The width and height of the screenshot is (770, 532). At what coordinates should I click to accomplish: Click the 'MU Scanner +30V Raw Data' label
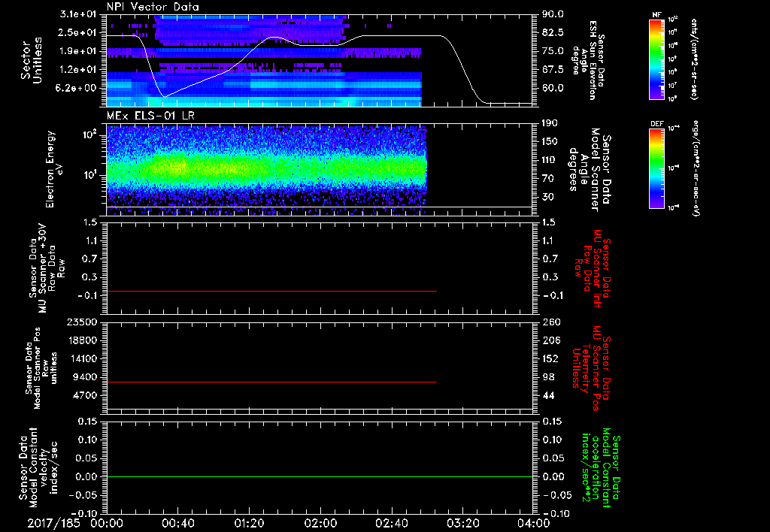point(47,268)
